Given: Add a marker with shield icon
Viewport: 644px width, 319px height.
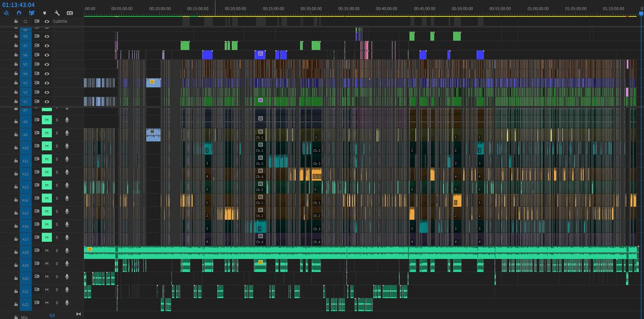Looking at the screenshot, I should tap(45, 12).
